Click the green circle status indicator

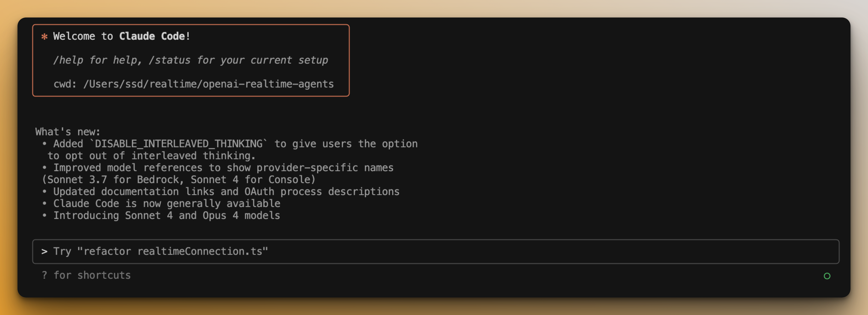(x=827, y=276)
